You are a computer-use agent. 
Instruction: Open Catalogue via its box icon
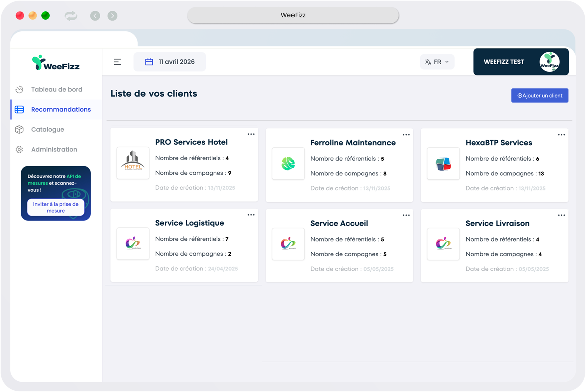coord(19,129)
